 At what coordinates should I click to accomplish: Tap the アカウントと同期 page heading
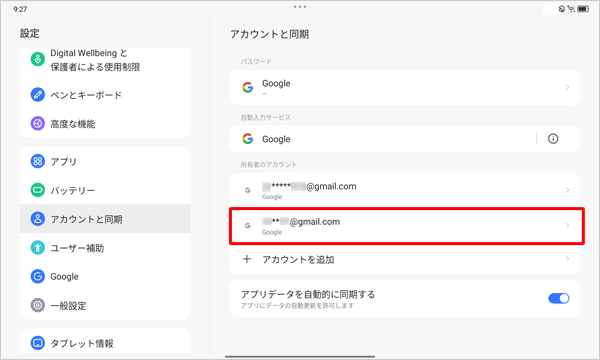[x=269, y=34]
